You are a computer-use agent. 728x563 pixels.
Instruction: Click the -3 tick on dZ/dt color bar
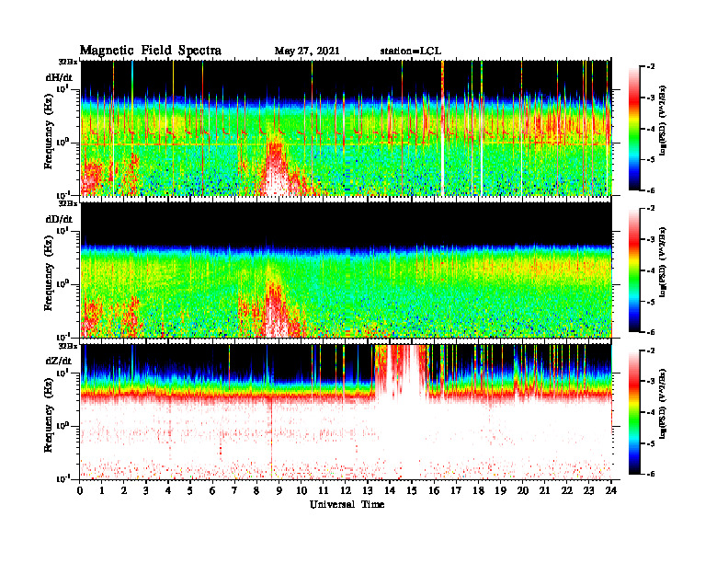click(x=651, y=381)
